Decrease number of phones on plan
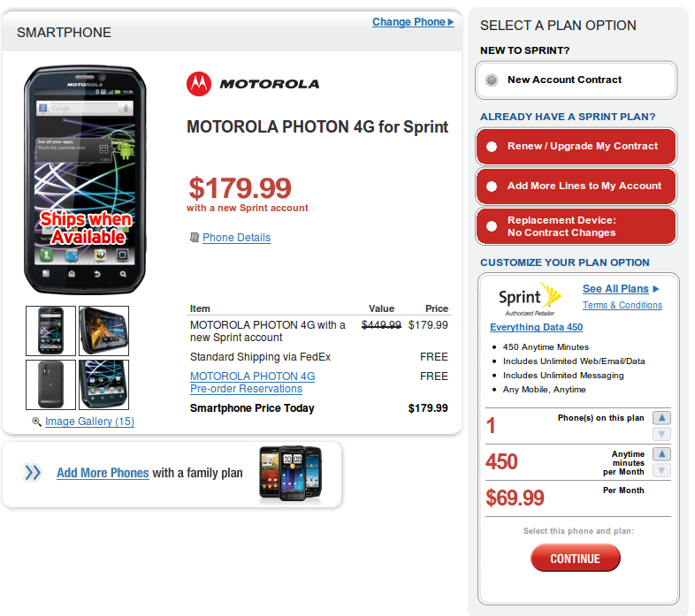 pos(661,434)
